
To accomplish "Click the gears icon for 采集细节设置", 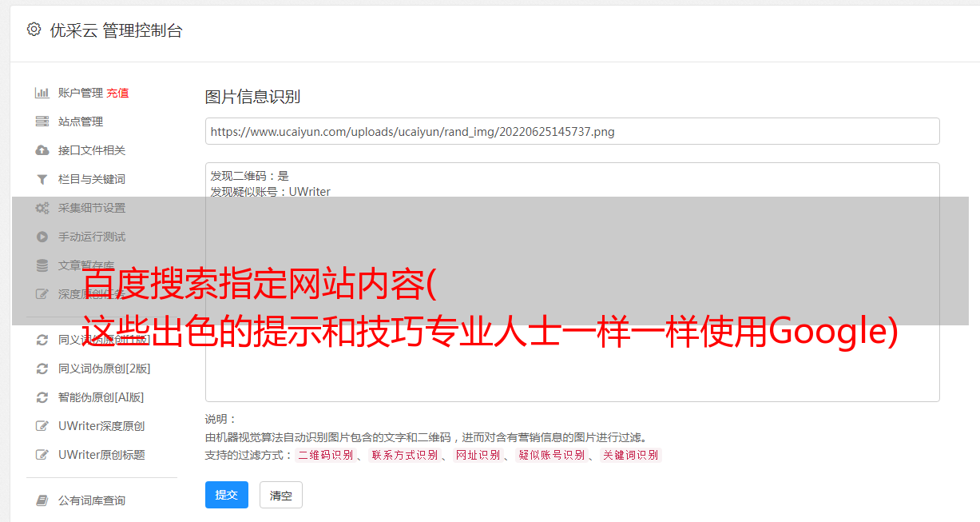I will click(x=42, y=208).
